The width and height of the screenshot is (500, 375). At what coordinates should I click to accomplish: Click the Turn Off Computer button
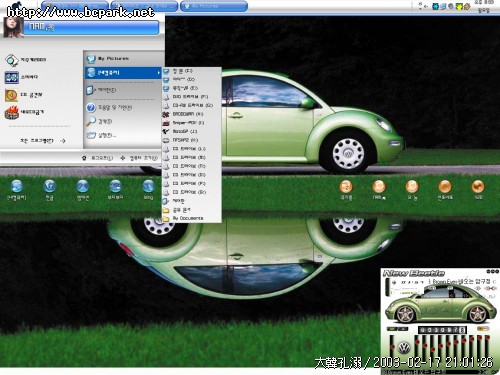click(139, 158)
